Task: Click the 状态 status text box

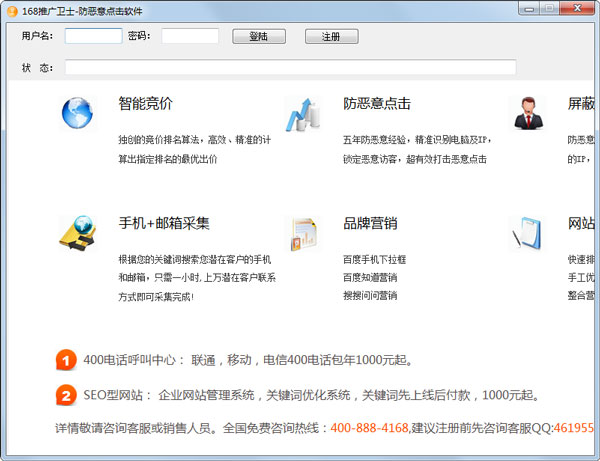Action: coord(290,67)
